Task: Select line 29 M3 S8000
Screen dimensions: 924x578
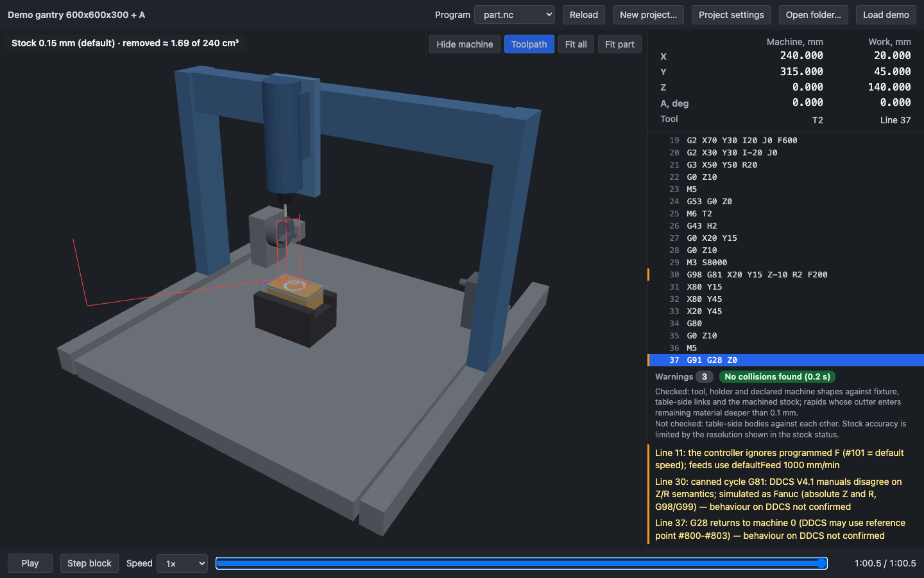Action: [785, 263]
